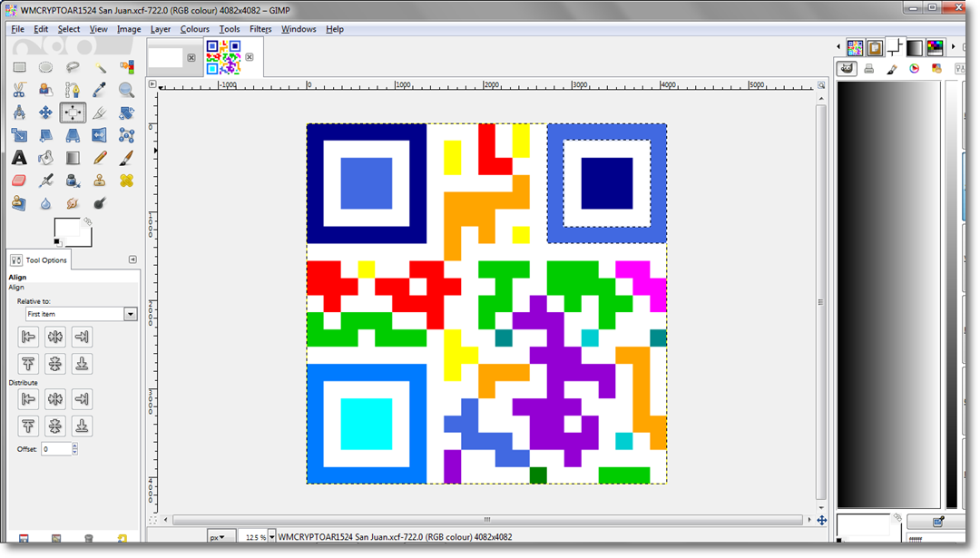
Task: Select the Measure compass tool
Action: [19, 113]
